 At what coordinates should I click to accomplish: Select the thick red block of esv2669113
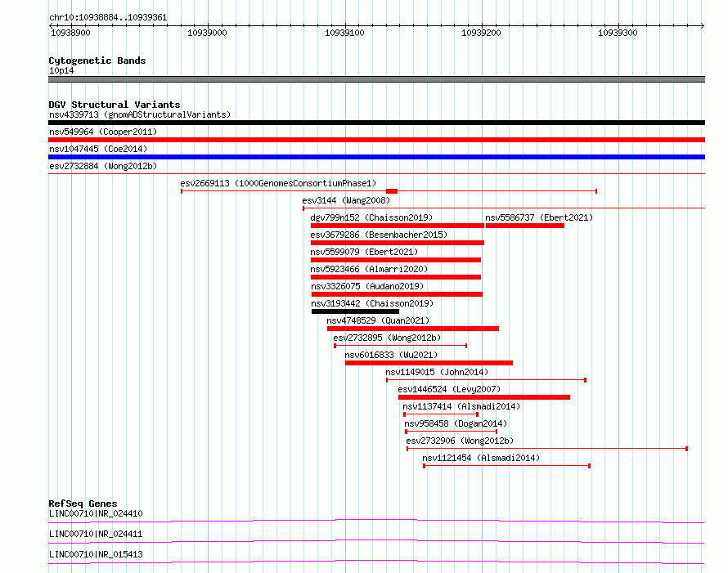(x=392, y=191)
